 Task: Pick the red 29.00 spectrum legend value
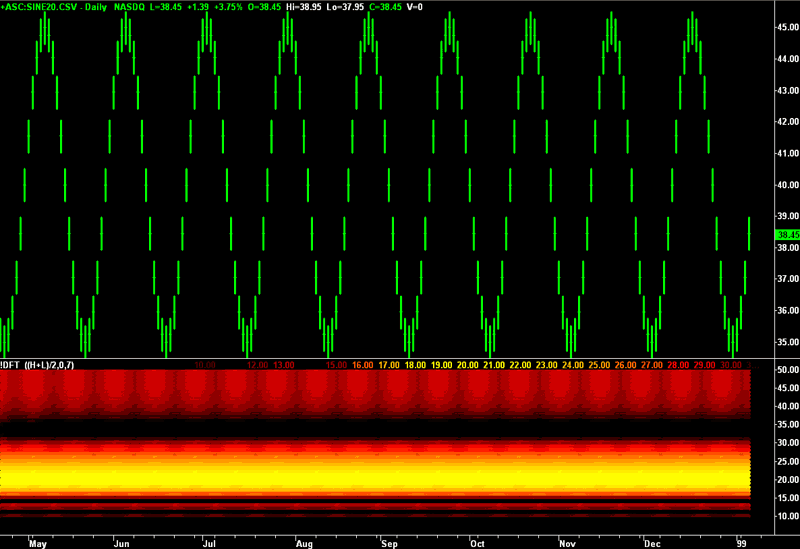coord(704,365)
